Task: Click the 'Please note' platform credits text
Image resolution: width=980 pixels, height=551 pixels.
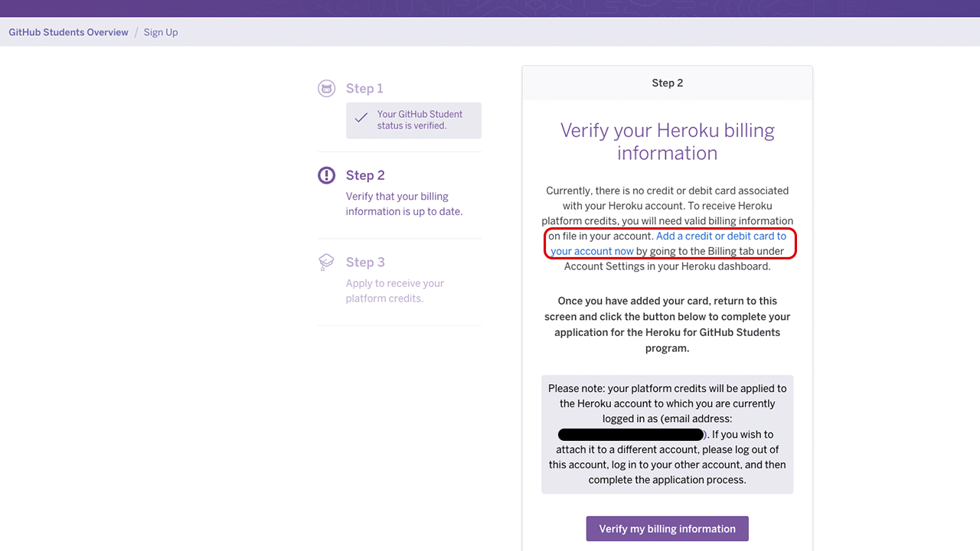Action: pos(667,396)
